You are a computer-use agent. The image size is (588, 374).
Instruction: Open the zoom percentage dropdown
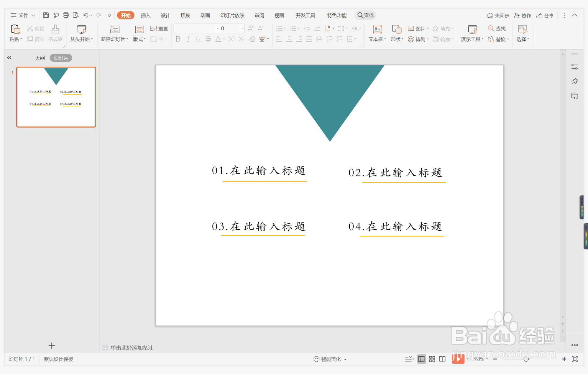point(487,359)
